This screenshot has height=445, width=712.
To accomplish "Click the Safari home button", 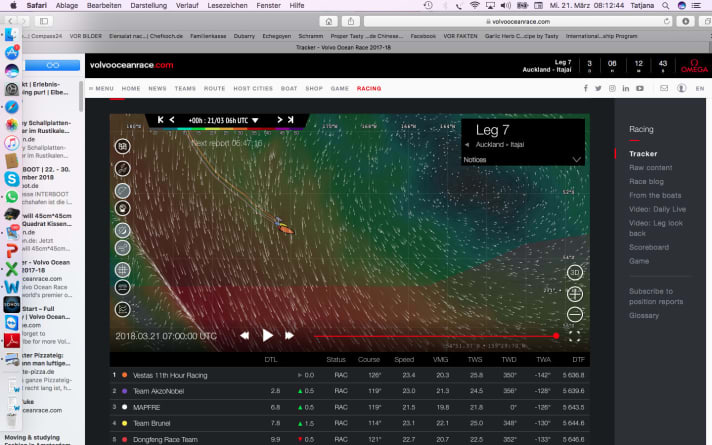I will point(328,21).
